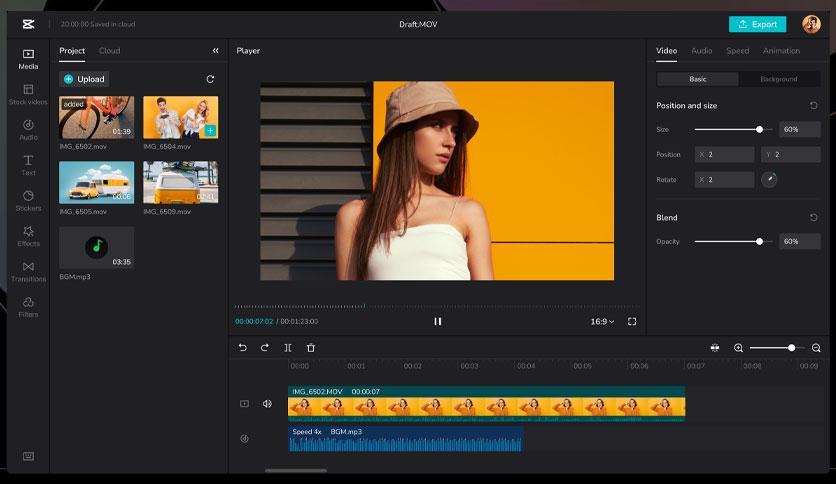The image size is (836, 484).
Task: Refresh the project media list
Action: 210,79
